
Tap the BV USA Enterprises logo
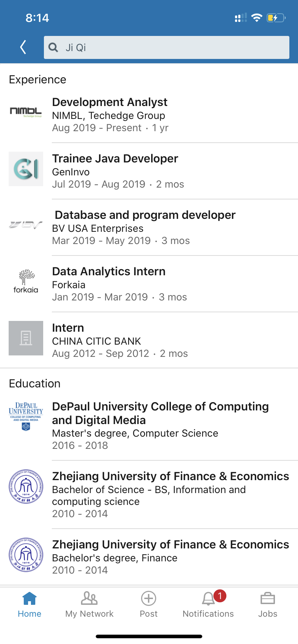click(26, 225)
